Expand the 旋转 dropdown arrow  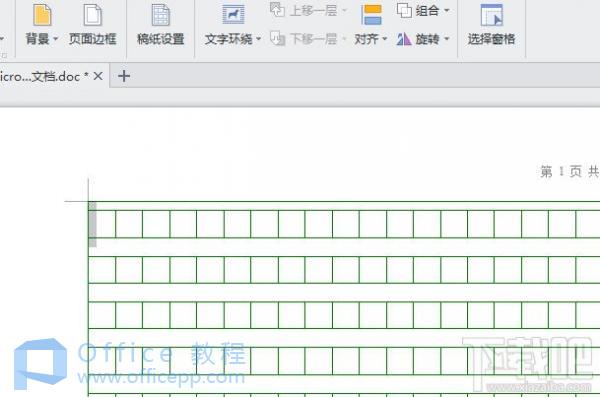[447, 39]
